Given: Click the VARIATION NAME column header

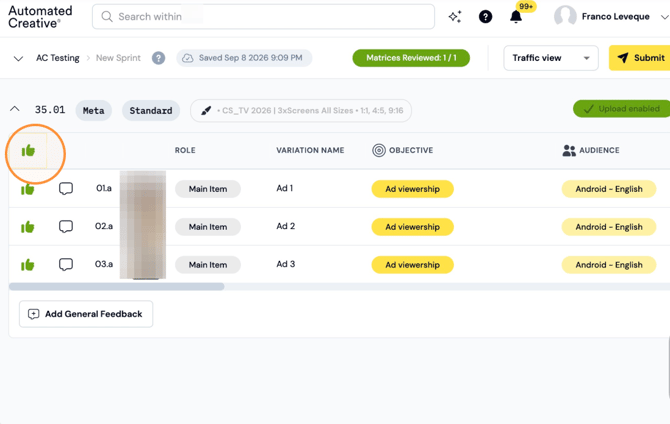Looking at the screenshot, I should (x=310, y=150).
